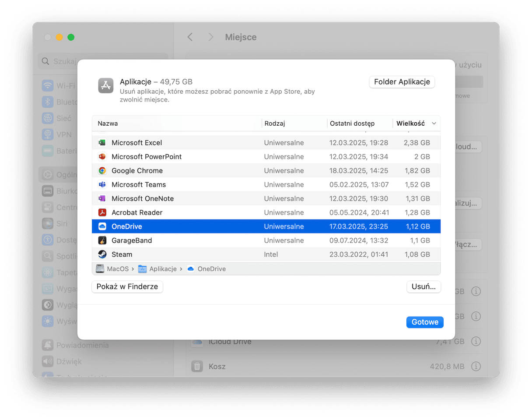Click the date 23.03.2022, 01:41
This screenshot has height=420, width=532.
pos(359,254)
